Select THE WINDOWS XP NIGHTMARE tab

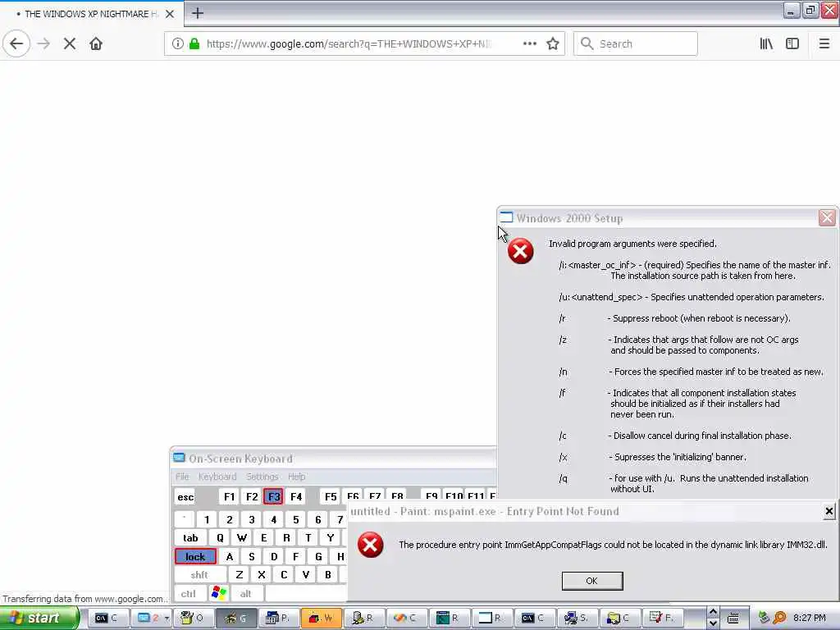pos(91,14)
